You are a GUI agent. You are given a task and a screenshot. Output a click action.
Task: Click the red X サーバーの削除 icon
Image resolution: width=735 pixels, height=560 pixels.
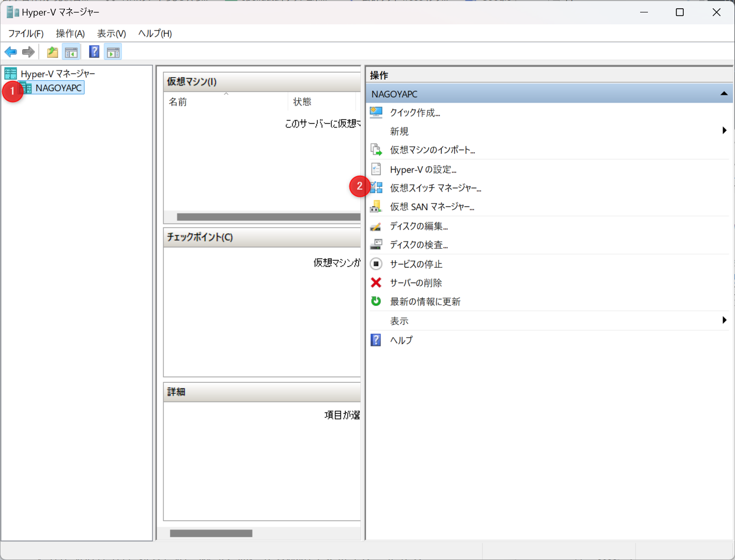[376, 282]
